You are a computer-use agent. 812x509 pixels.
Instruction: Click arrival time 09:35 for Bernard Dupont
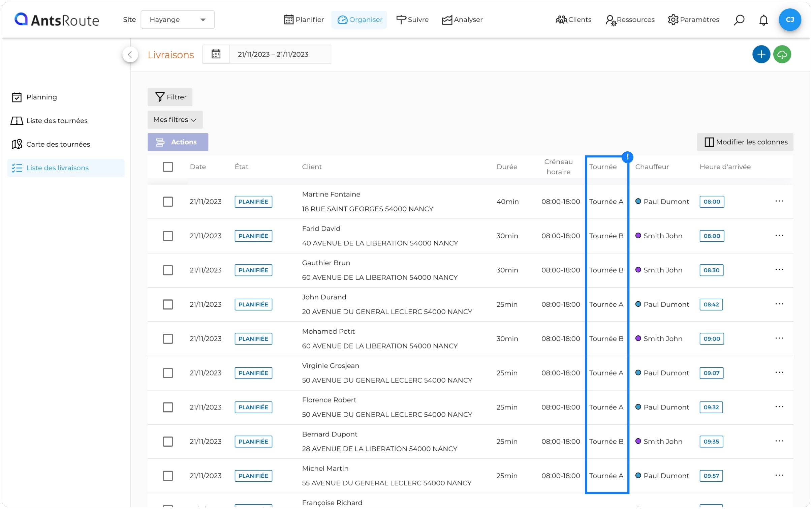click(711, 442)
